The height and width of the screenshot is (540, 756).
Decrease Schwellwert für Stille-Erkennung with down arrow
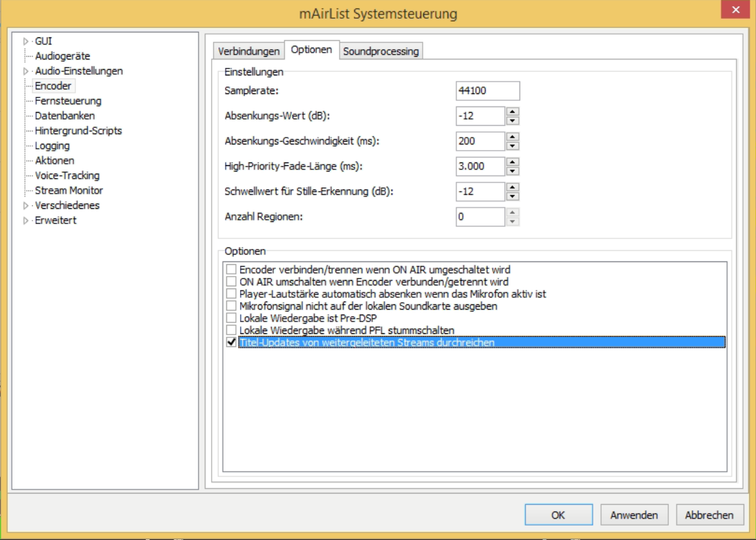pos(512,196)
